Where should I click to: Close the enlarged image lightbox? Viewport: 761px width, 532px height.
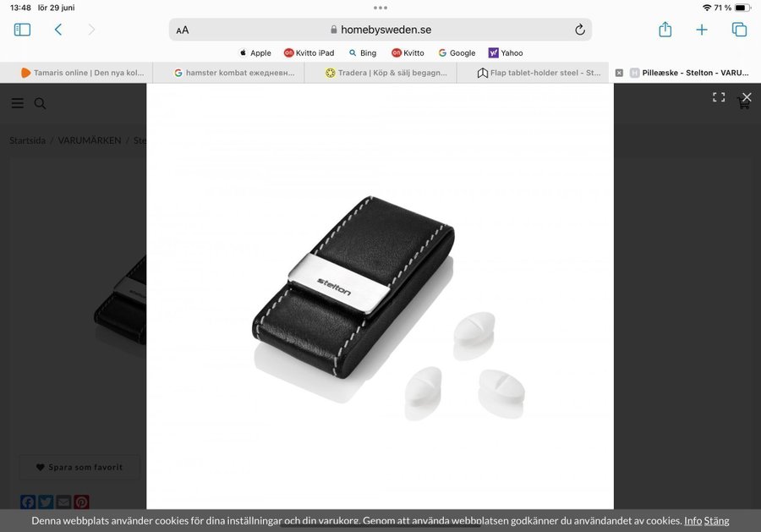pos(746,97)
